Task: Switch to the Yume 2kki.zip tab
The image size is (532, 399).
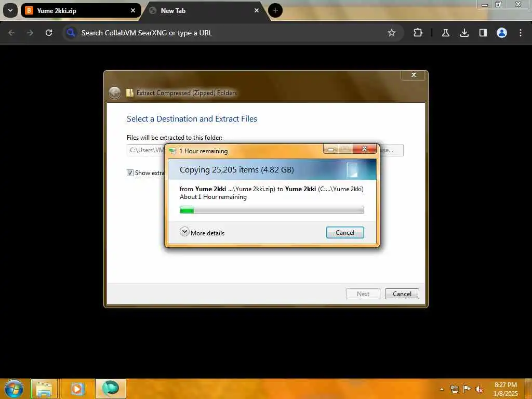Action: click(81, 10)
